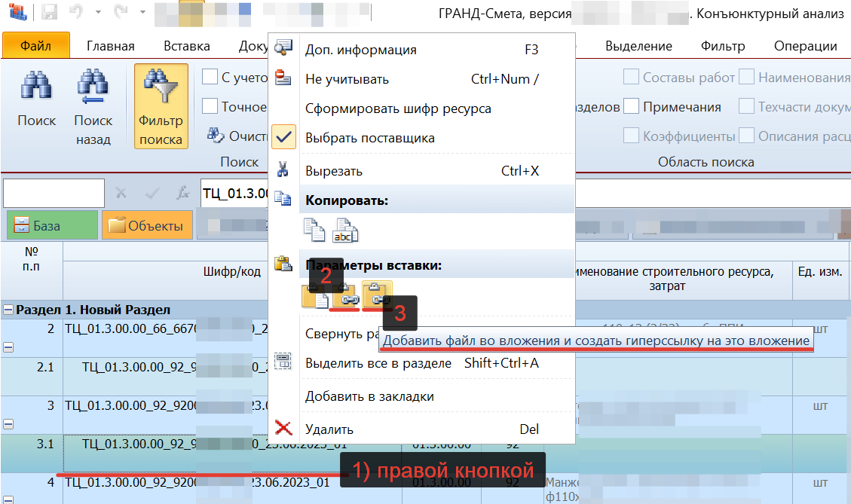
Task: Choose Выделить все в разделе
Action: click(x=421, y=362)
